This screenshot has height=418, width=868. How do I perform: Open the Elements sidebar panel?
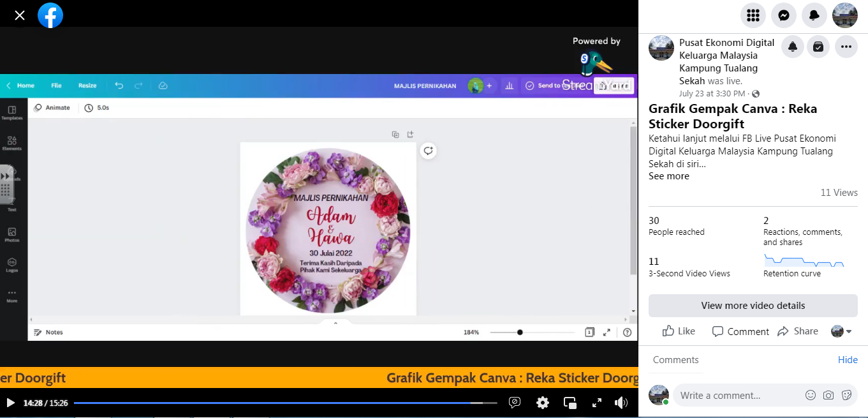coord(11,143)
